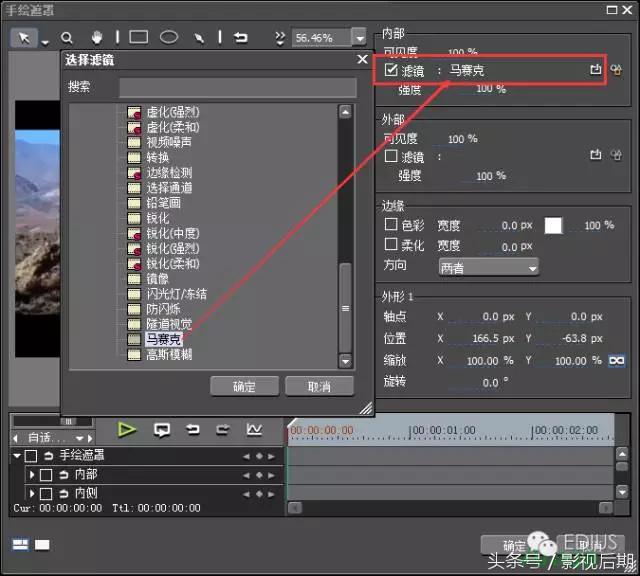Click the 锐化(强烈) filter icon

coord(134,248)
